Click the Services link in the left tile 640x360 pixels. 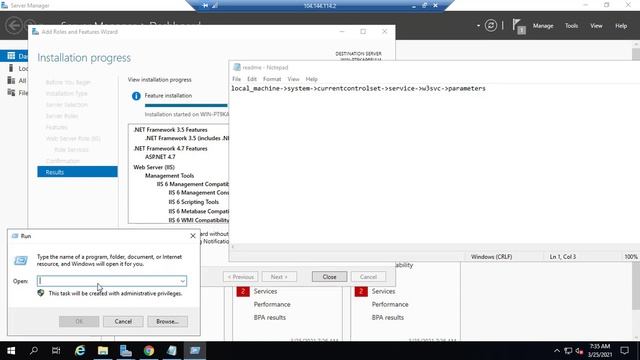pos(265,291)
